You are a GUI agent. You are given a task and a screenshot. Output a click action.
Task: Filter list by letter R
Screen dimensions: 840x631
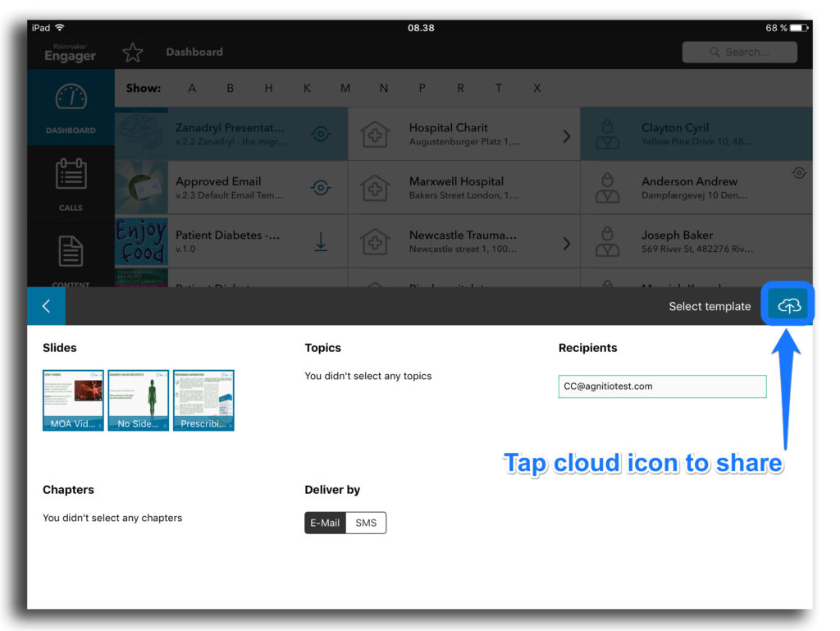(x=460, y=88)
